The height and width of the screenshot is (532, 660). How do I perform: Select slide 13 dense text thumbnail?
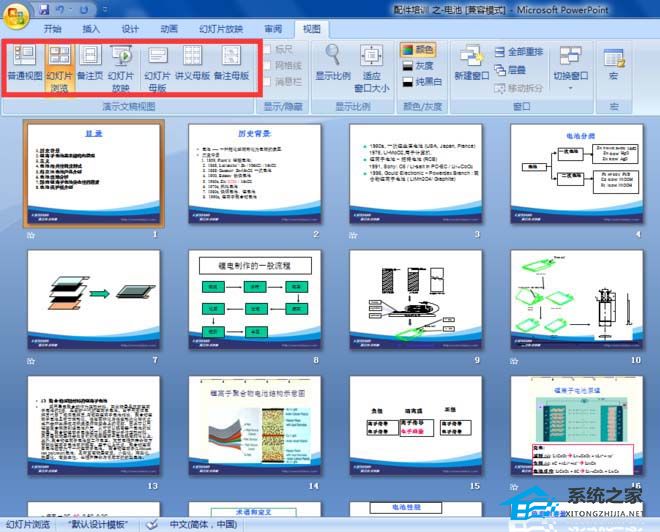[94, 426]
